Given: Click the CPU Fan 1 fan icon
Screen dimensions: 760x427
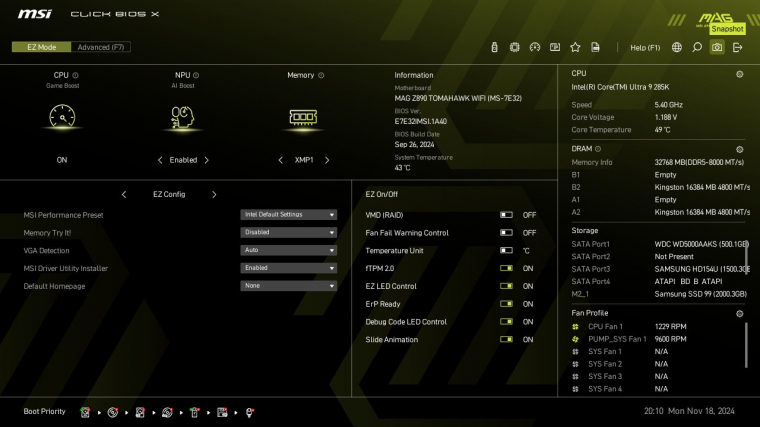Looking at the screenshot, I should (x=575, y=327).
